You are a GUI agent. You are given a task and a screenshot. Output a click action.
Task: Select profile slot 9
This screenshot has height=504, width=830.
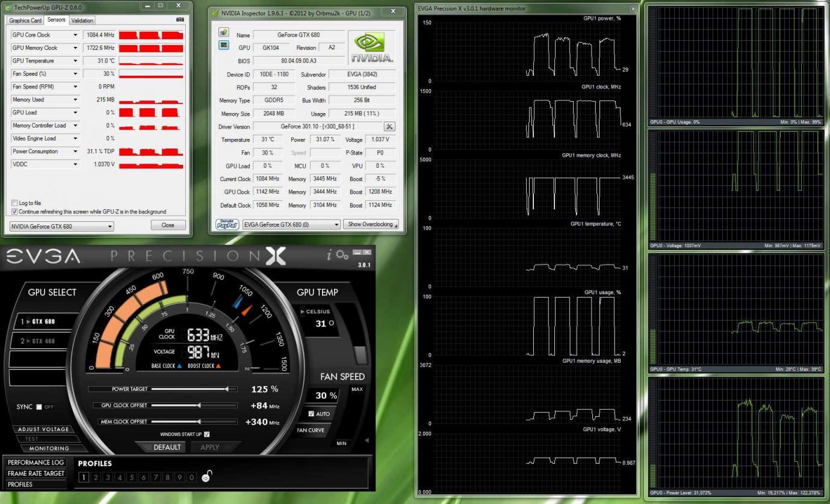(x=180, y=477)
